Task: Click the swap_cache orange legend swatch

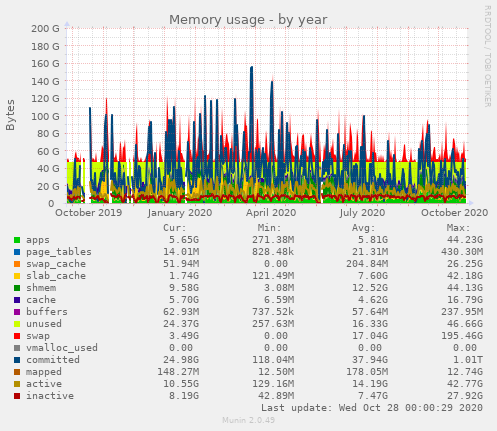Action: click(x=17, y=264)
